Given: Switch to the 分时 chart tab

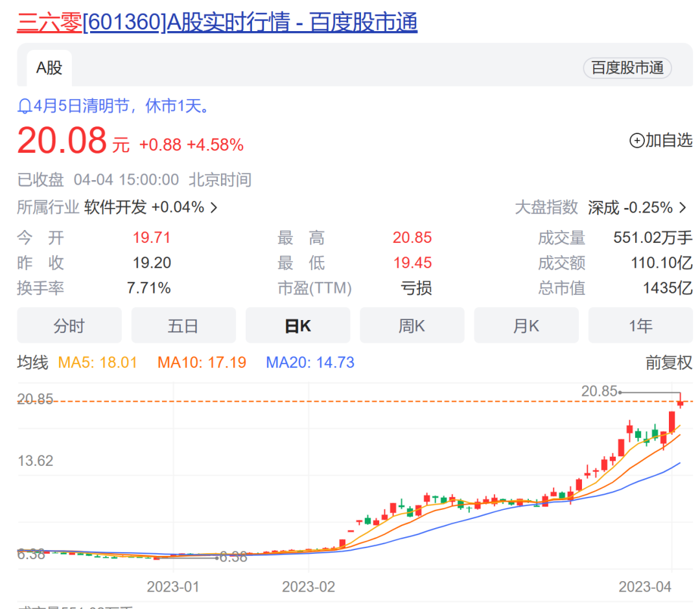Looking at the screenshot, I should [x=69, y=325].
